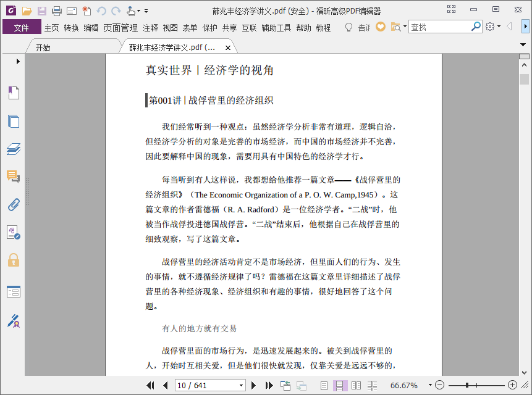This screenshot has width=532, height=395.
Task: Open the 转换 ribbon tab
Action: [x=71, y=27]
